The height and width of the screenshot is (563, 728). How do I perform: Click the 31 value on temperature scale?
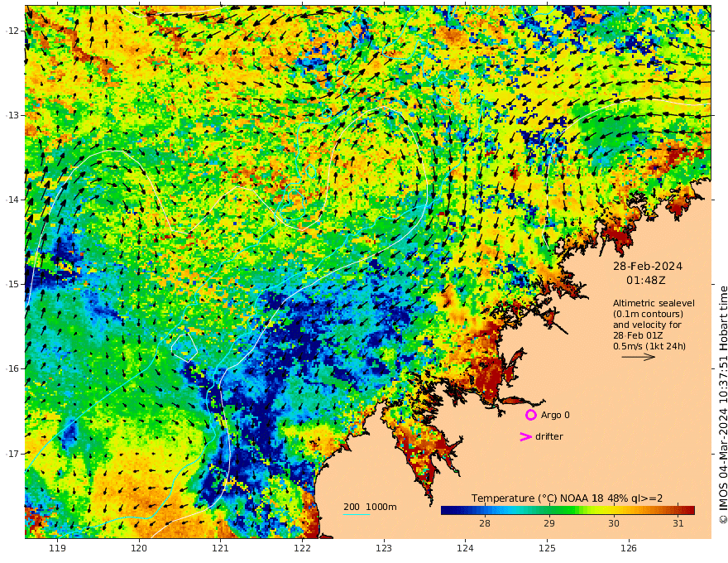pos(678,523)
